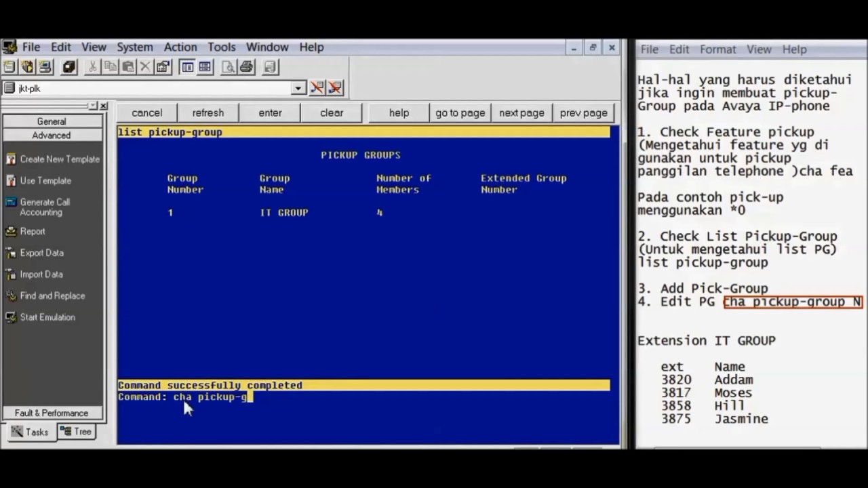868x488 pixels.
Task: Select the Tree tab under the sidebar
Action: (76, 432)
